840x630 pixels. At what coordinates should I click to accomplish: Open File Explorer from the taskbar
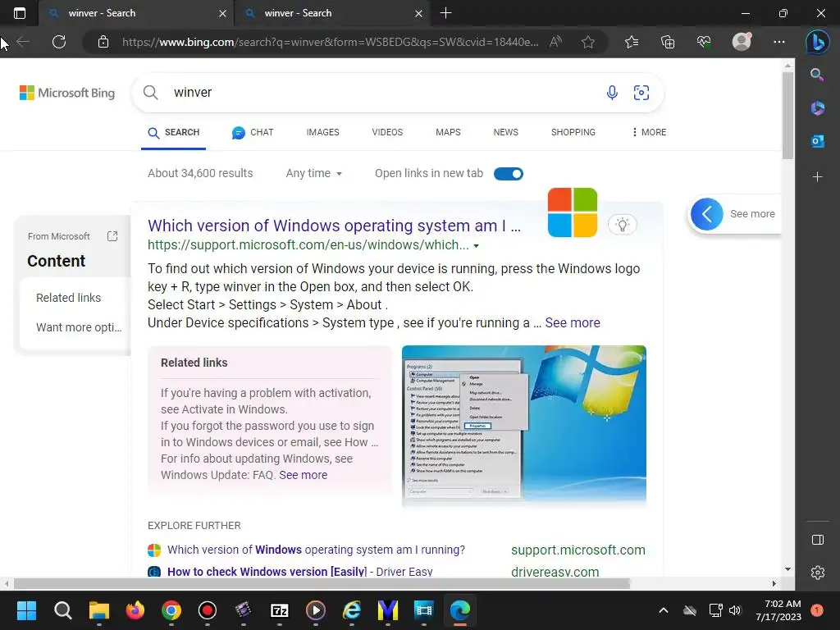99,610
